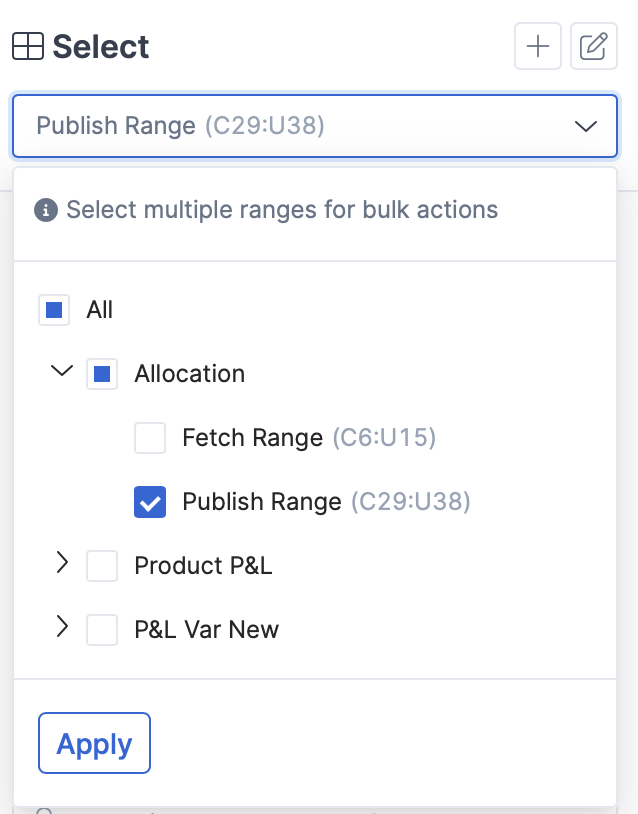Uncheck the Publish Range checkbox
This screenshot has width=638, height=814.
(150, 502)
